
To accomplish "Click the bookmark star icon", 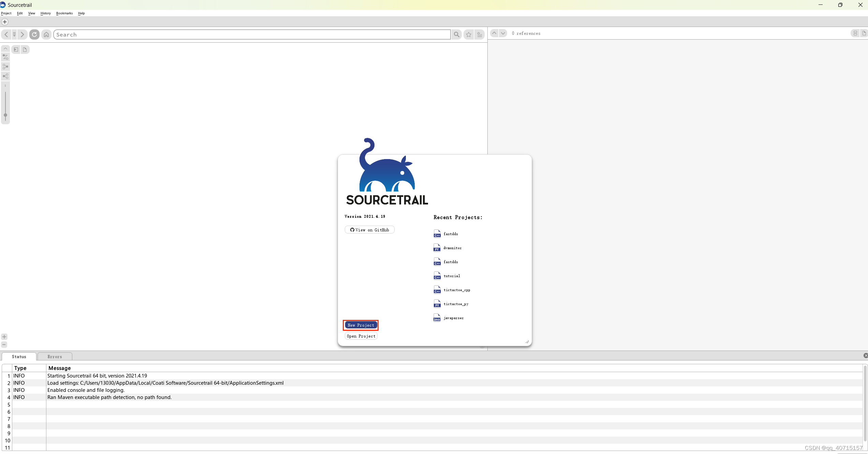I will (x=469, y=34).
